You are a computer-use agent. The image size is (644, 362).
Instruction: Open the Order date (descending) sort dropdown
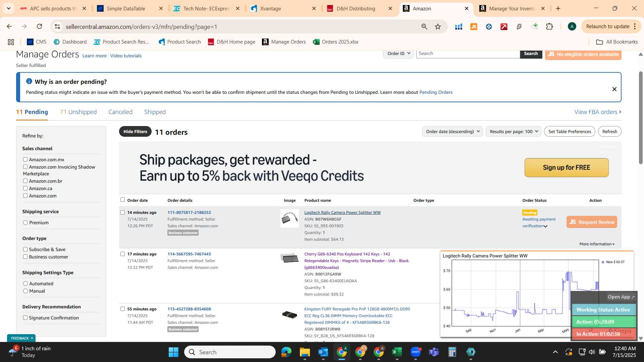pos(452,131)
